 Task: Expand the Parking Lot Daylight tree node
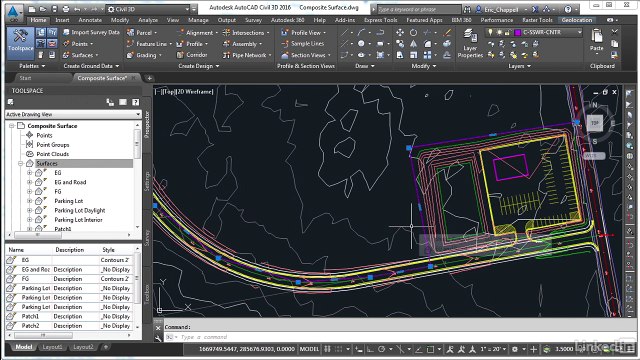pos(29,210)
